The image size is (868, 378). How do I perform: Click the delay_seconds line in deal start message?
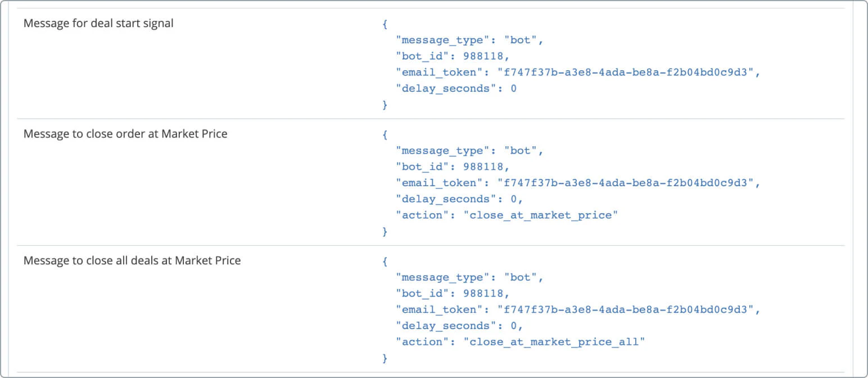456,88
